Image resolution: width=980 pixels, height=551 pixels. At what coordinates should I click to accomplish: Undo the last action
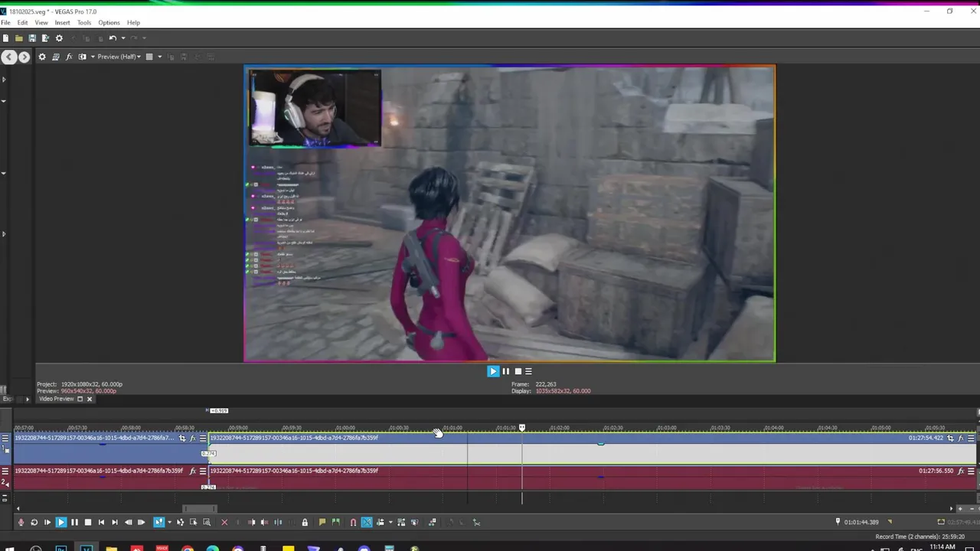[x=113, y=38]
